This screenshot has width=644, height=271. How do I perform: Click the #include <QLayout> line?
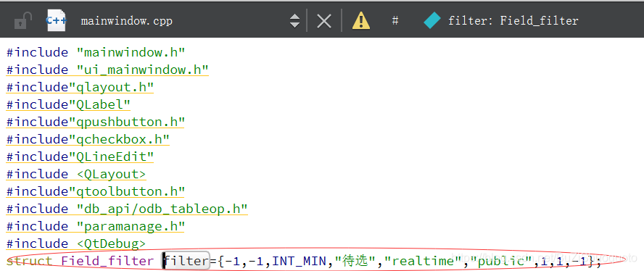[x=76, y=174]
